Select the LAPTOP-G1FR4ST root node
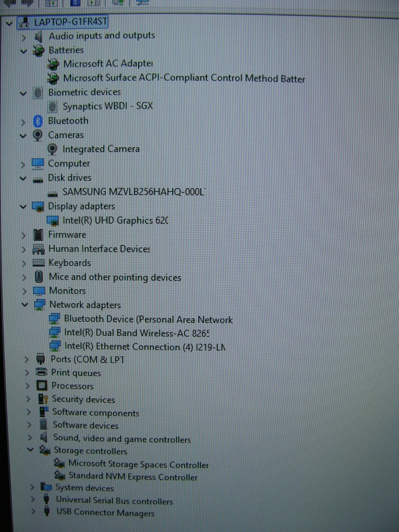Viewport: 399px width, 532px height. (70, 22)
